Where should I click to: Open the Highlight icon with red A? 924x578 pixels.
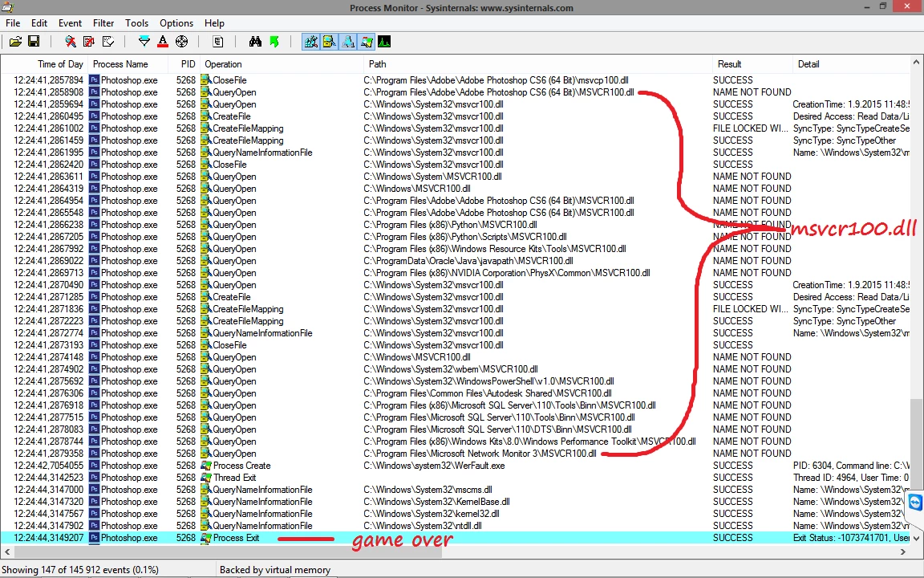coord(163,41)
